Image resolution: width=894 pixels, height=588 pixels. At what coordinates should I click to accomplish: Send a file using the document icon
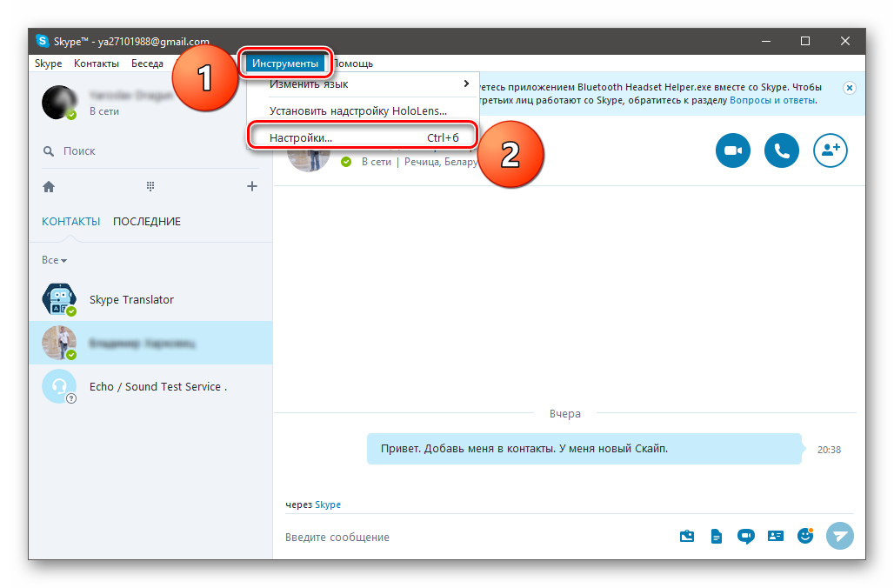716,536
